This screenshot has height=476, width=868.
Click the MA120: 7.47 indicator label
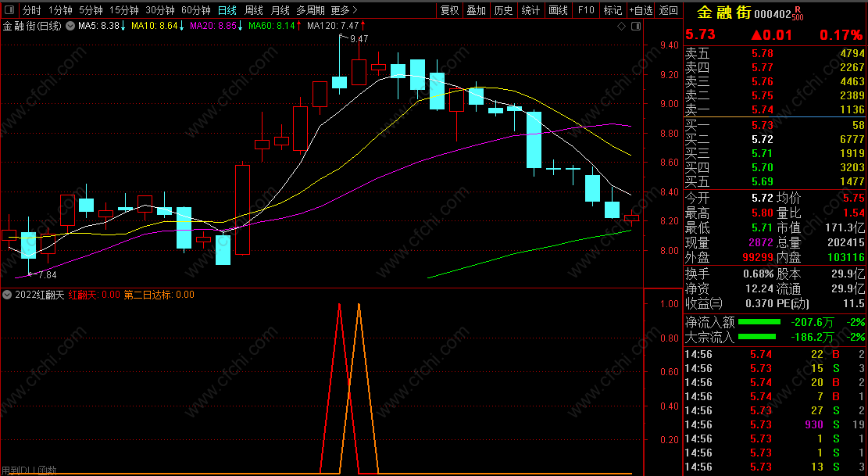coord(336,26)
